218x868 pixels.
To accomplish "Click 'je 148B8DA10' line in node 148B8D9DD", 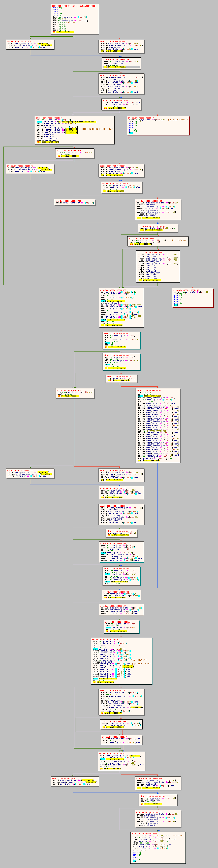I will pos(151,803).
